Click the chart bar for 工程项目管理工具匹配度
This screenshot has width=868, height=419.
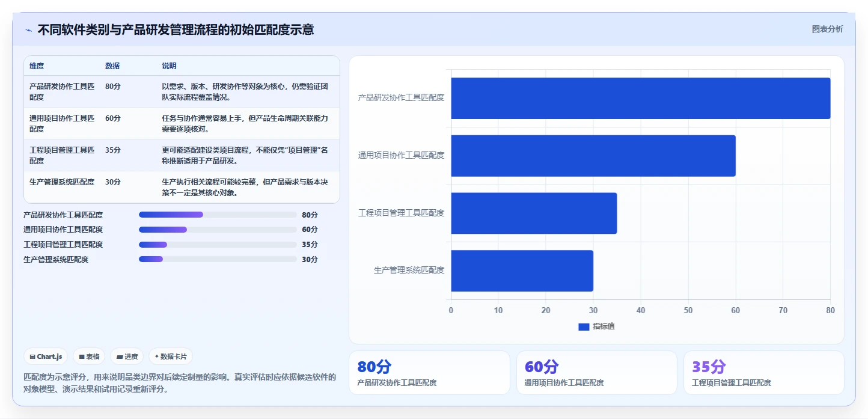pyautogui.click(x=534, y=213)
